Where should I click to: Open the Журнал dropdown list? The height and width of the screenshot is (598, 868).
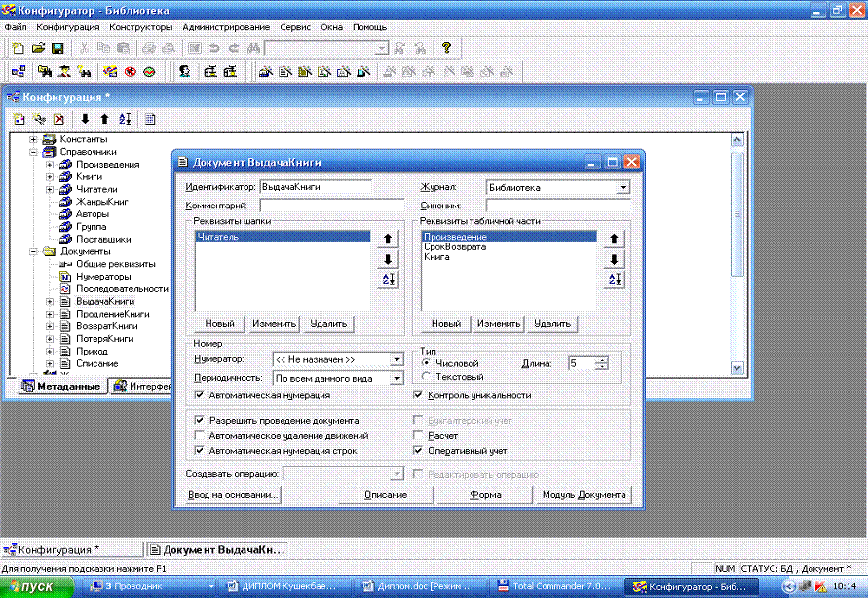[623, 187]
